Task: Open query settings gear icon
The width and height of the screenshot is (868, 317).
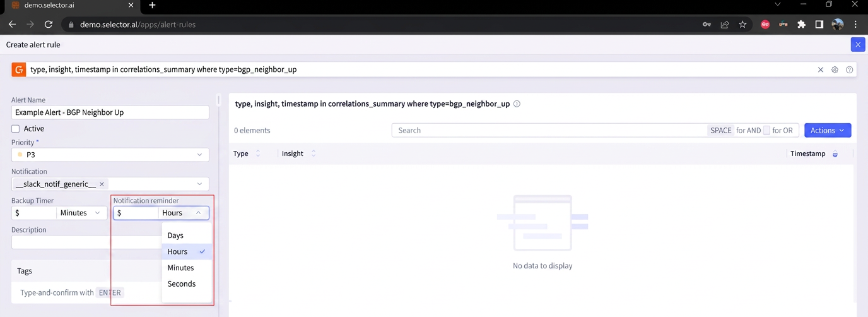Action: 835,70
